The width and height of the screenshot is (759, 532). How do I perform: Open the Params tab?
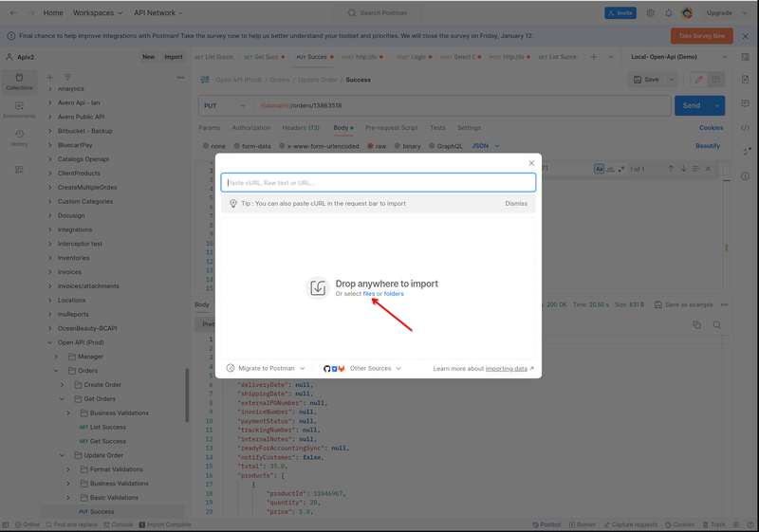[x=209, y=128]
